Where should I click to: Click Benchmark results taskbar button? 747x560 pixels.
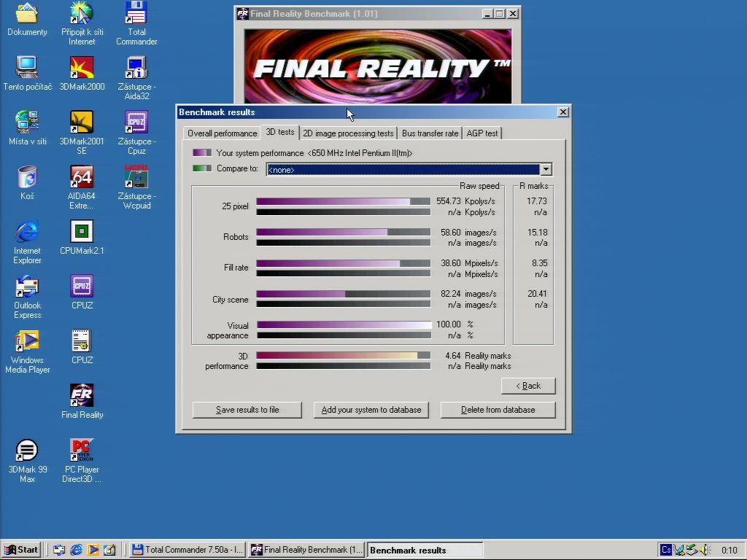pos(425,550)
